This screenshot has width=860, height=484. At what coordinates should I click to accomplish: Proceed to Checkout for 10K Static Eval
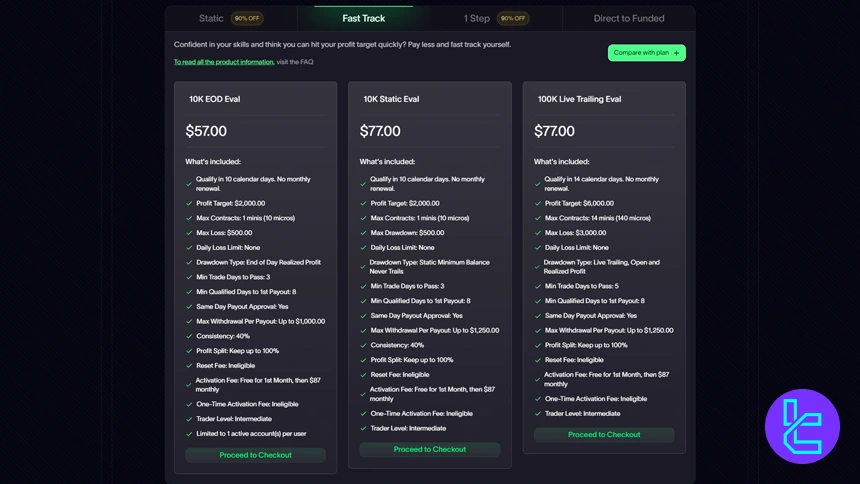coord(429,449)
